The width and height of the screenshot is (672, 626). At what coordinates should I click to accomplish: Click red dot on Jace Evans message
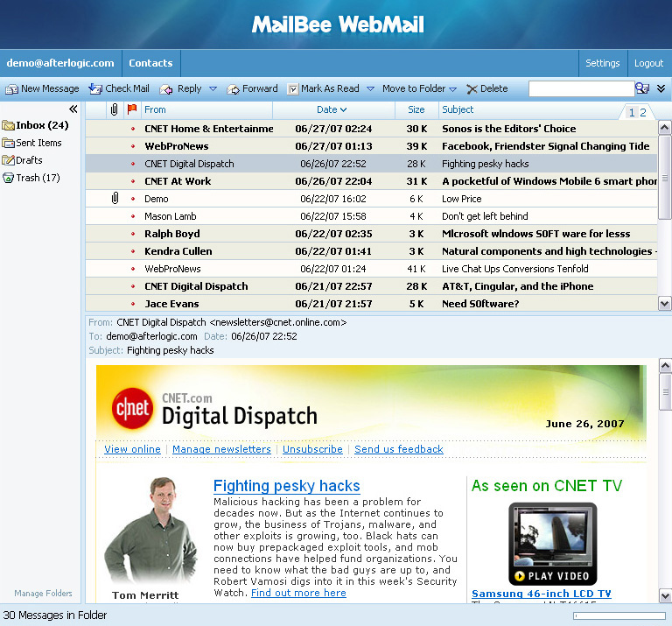tap(133, 304)
